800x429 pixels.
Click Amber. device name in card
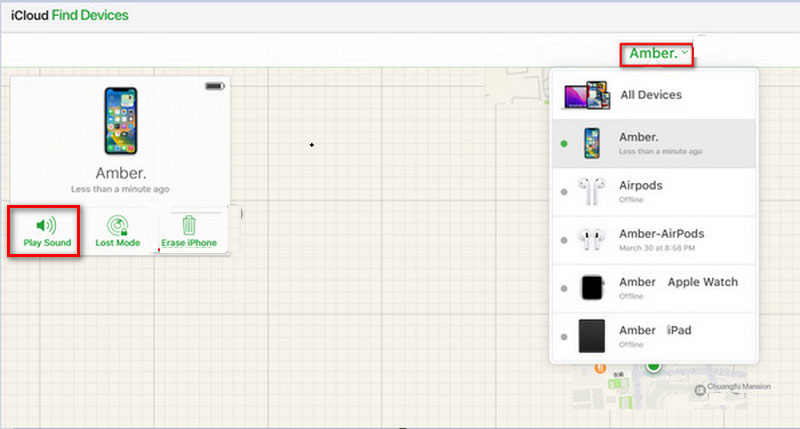click(x=121, y=173)
